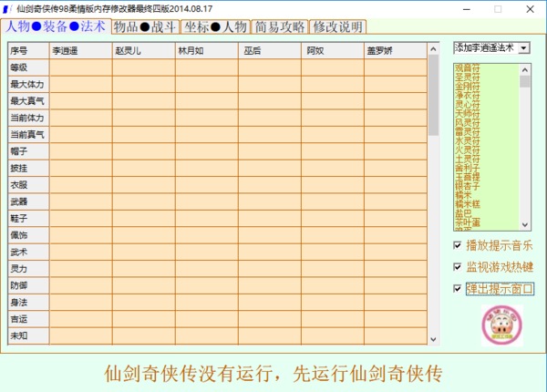
Task: Minimize the 仙剑奇侠传 trainer window
Action: coord(467,9)
